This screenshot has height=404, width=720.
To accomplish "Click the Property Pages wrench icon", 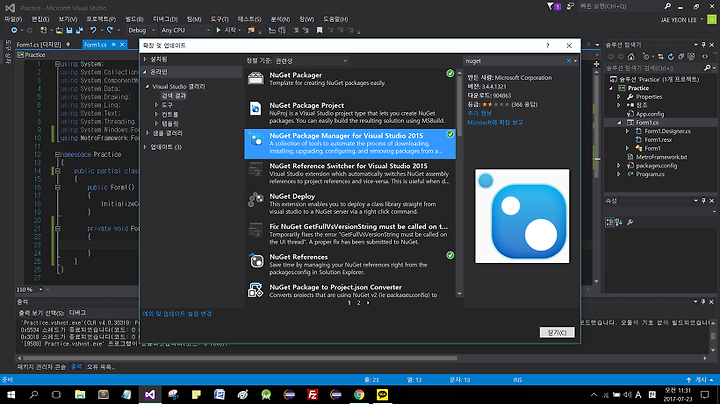I will click(630, 222).
